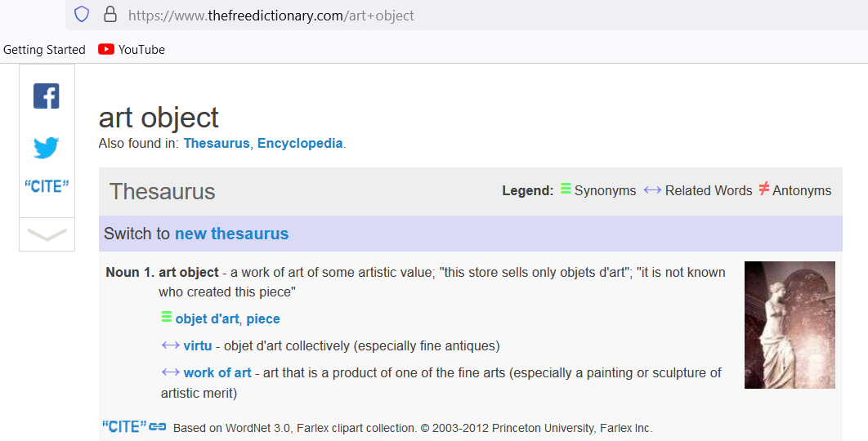Open the "work of art" link
This screenshot has height=441, width=868.
click(x=217, y=373)
